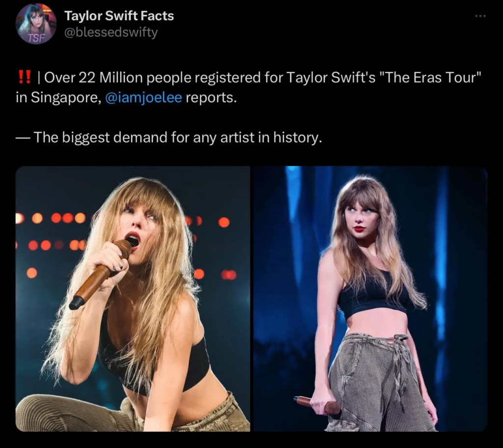Click the microphone held in the right photo
This screenshot has width=503, height=448.
click(317, 404)
